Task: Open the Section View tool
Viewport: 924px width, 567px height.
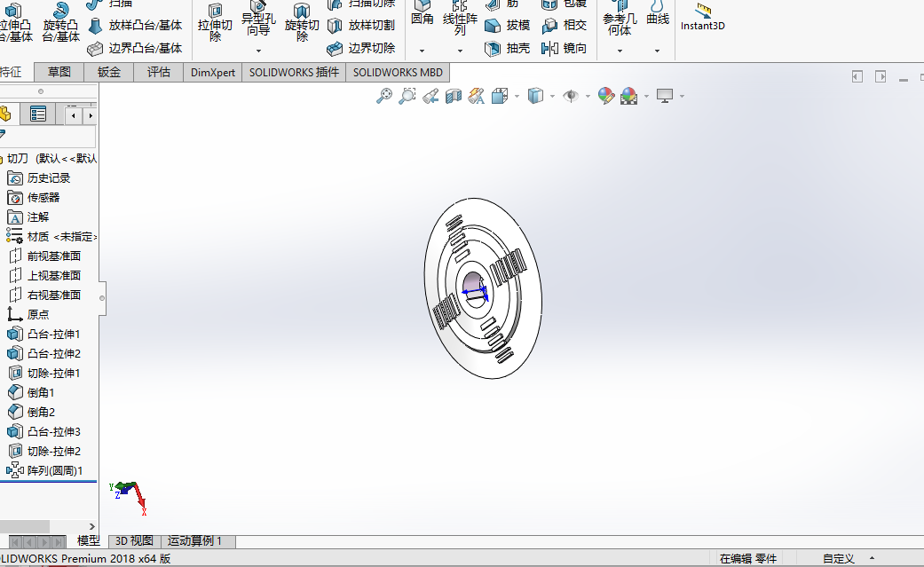Action: pos(454,96)
